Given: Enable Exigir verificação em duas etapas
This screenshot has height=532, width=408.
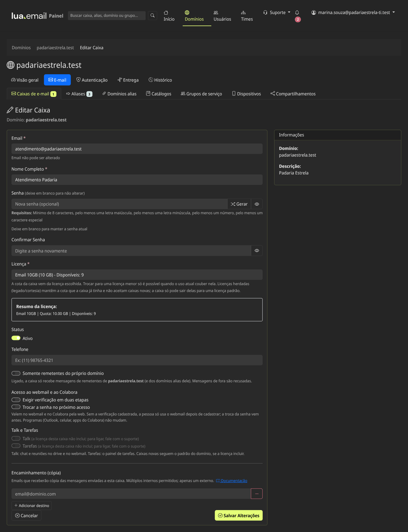Looking at the screenshot, I should [16, 400].
